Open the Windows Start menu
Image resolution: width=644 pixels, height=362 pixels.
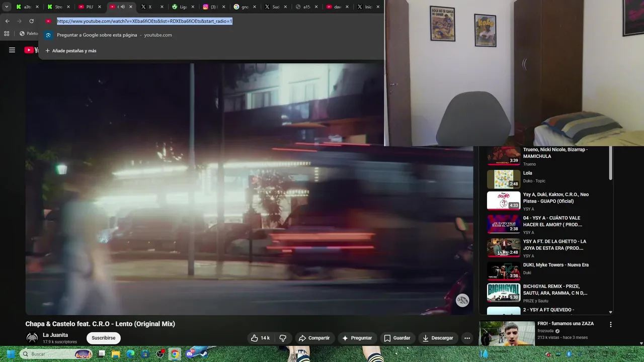click(x=10, y=354)
